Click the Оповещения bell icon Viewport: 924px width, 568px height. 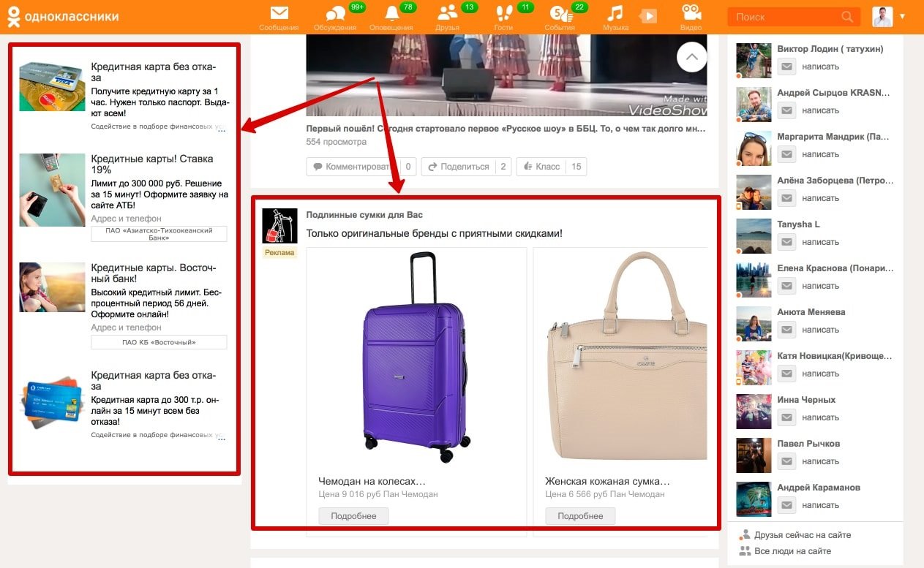tap(393, 13)
